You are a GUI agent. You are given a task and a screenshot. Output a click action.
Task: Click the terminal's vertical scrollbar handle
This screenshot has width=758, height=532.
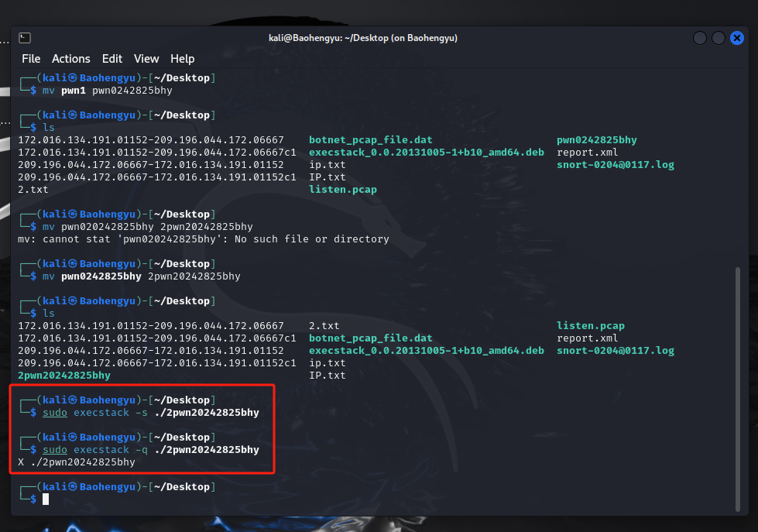point(738,389)
